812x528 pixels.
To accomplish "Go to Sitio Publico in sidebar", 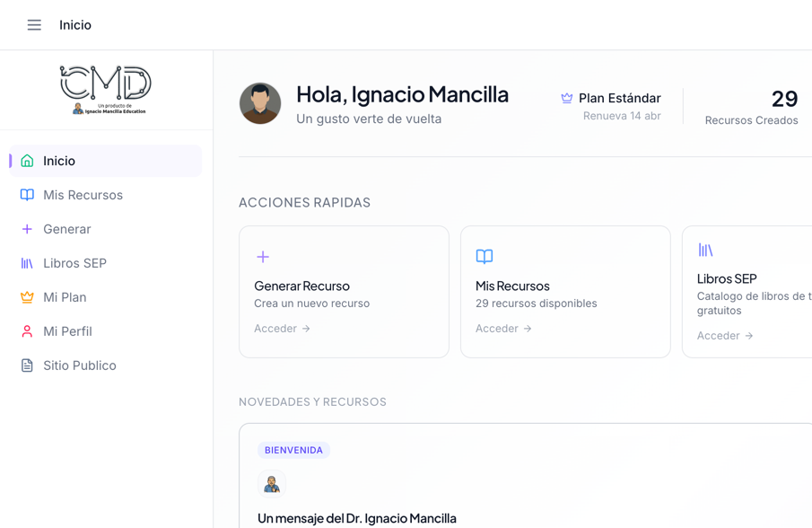I will click(79, 365).
